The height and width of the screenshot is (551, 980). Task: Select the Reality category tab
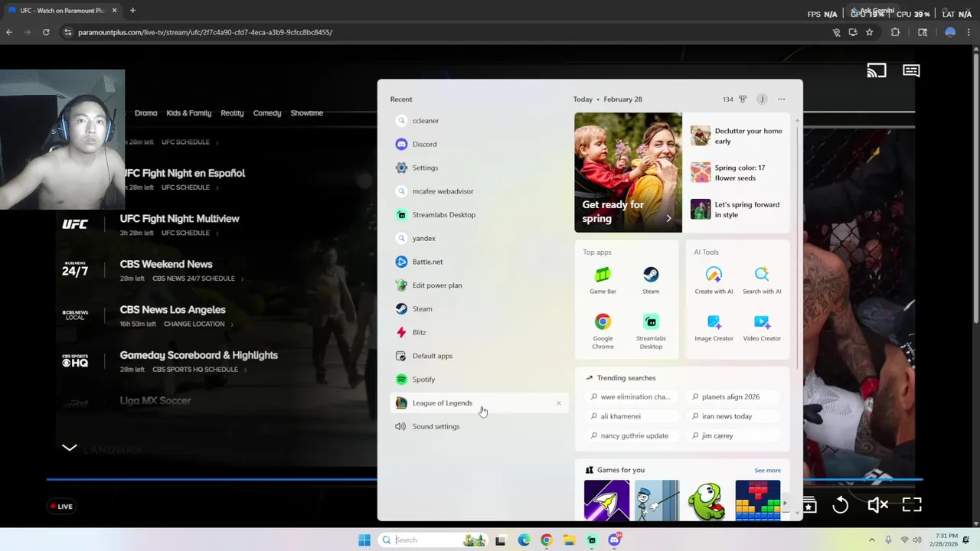[232, 113]
